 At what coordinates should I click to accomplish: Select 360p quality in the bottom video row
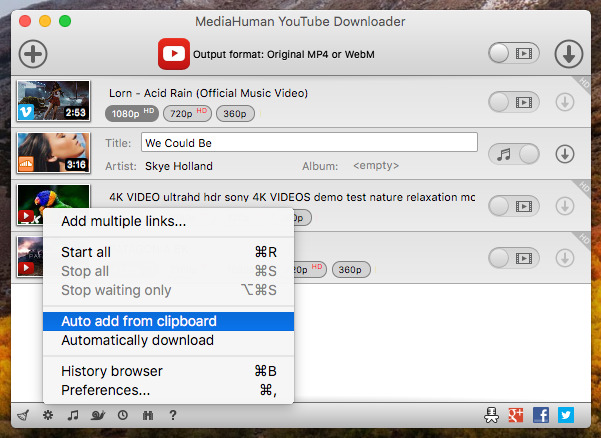click(351, 269)
